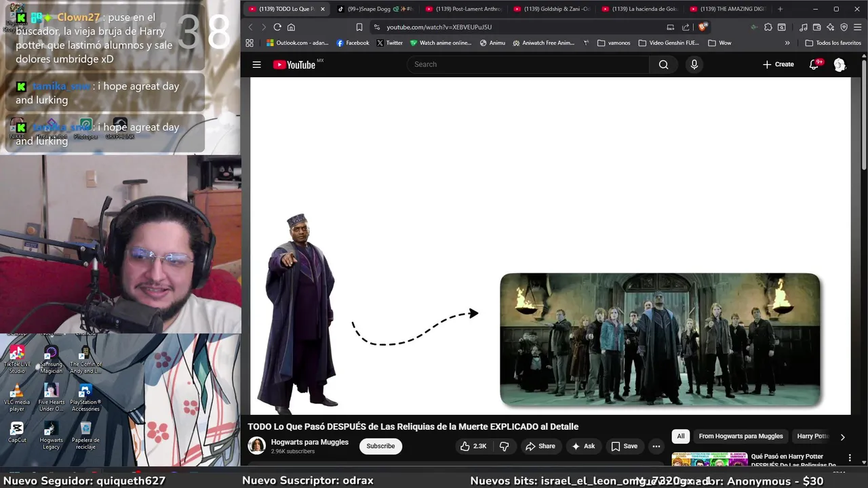This screenshot has width=868, height=488.
Task: Open the Twitter bookmark
Action: click(x=389, y=43)
